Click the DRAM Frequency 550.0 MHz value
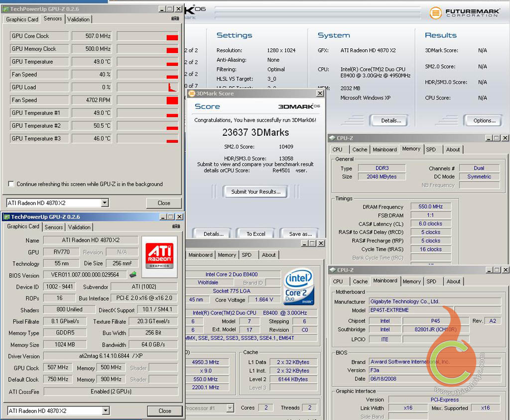The height and width of the screenshot is (420, 510). point(431,207)
